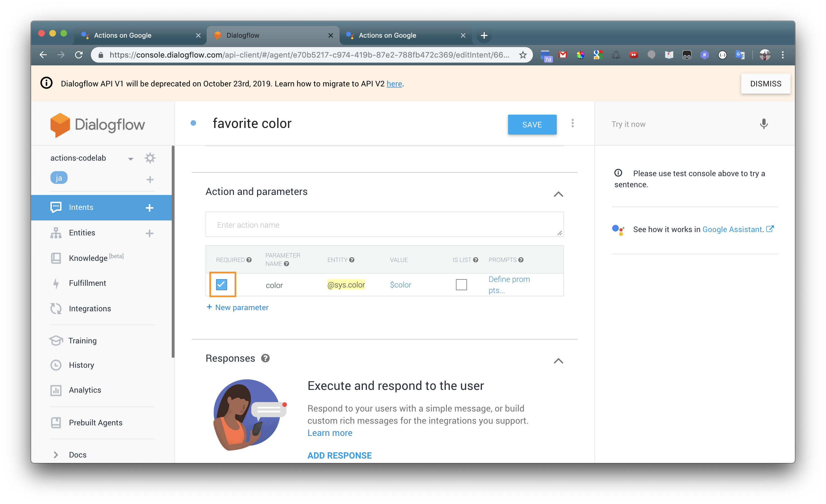Uncheck the required checkbox for color

pyautogui.click(x=222, y=284)
